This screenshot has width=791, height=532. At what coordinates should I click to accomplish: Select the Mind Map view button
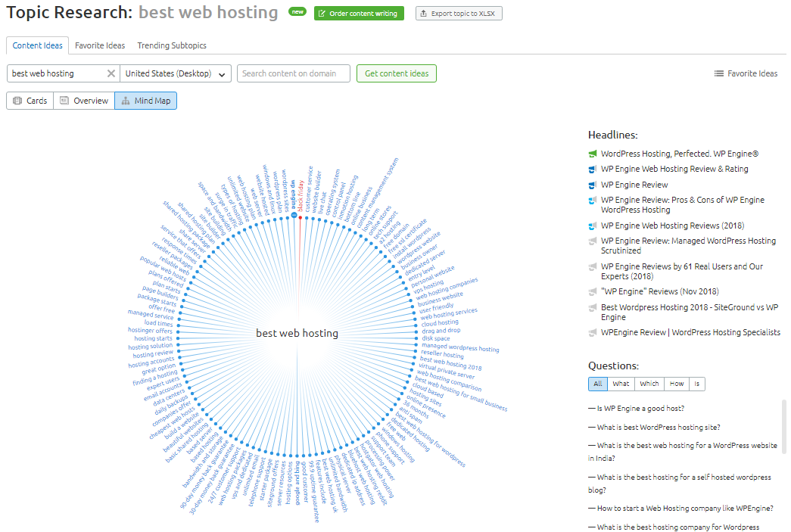point(146,101)
